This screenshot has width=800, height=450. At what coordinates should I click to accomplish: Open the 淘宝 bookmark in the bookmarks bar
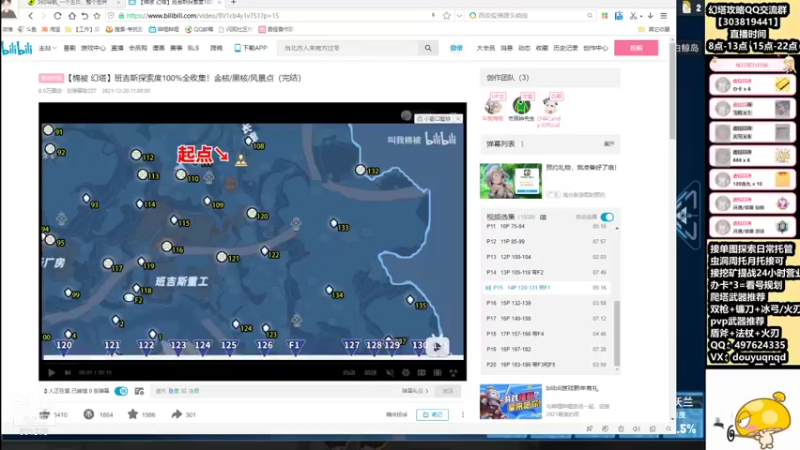(51, 30)
